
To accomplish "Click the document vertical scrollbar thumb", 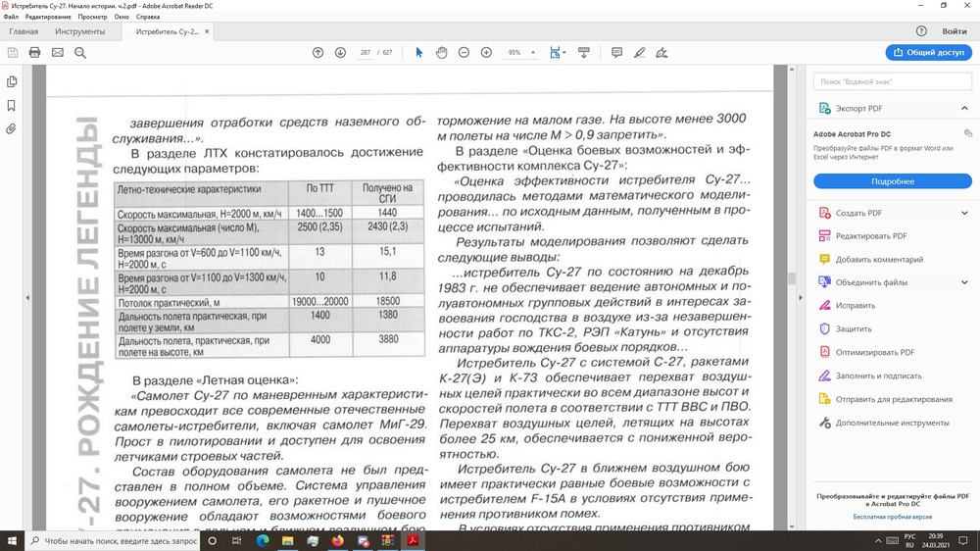I will pyautogui.click(x=792, y=278).
